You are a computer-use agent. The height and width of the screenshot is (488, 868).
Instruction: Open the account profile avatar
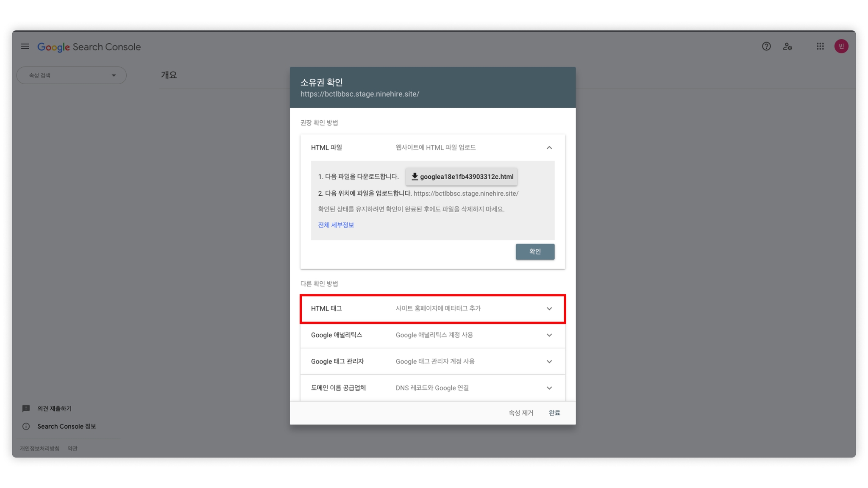[841, 46]
